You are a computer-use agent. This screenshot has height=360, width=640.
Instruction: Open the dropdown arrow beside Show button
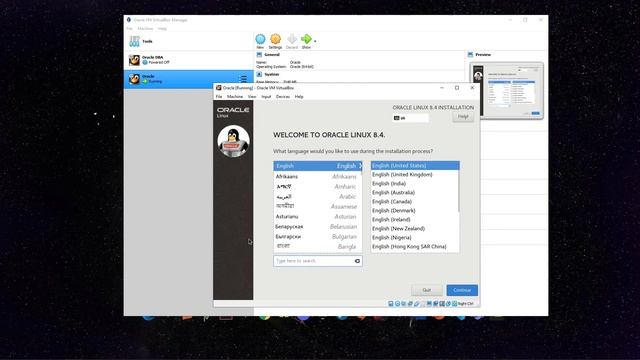pos(315,41)
